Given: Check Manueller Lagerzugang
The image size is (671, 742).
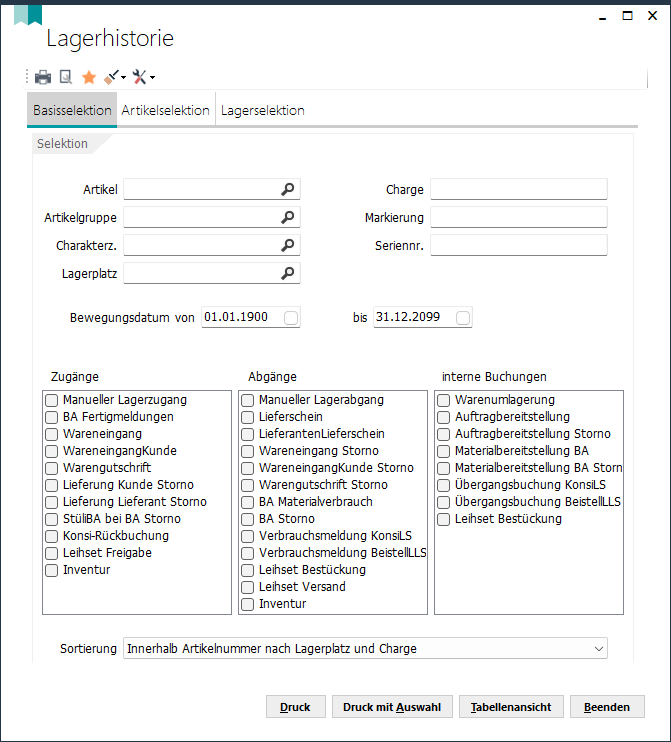Looking at the screenshot, I should tap(52, 400).
